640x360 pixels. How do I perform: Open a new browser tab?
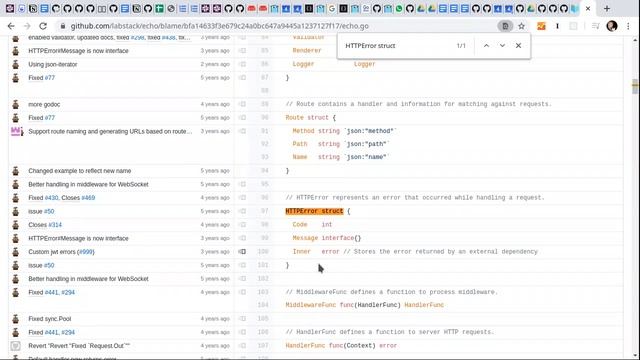pyautogui.click(x=607, y=8)
